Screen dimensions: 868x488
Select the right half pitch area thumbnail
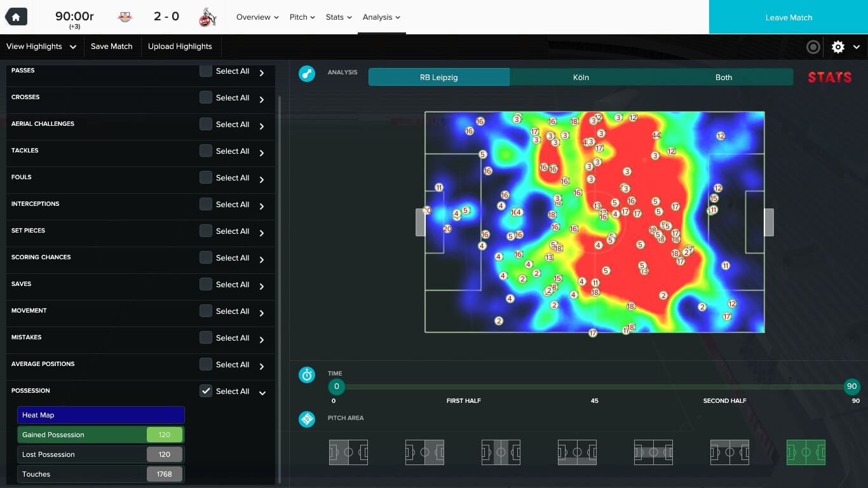point(424,452)
